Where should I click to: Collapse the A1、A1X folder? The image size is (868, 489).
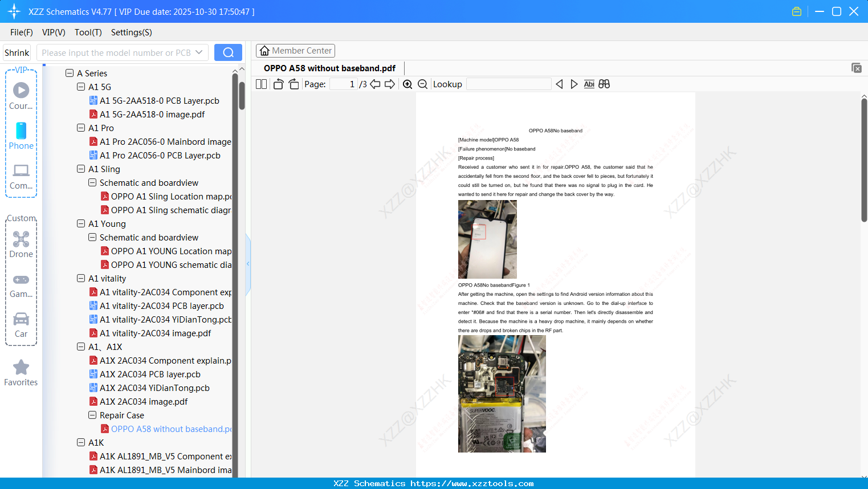click(81, 347)
